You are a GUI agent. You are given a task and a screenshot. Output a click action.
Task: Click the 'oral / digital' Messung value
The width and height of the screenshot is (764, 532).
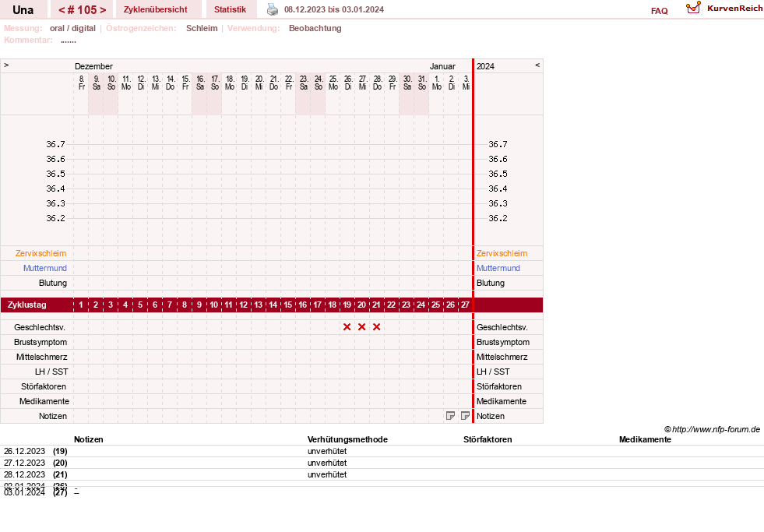pos(72,28)
